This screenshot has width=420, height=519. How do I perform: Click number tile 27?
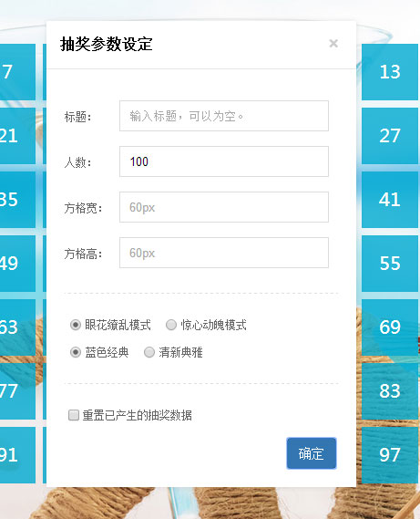coord(390,136)
